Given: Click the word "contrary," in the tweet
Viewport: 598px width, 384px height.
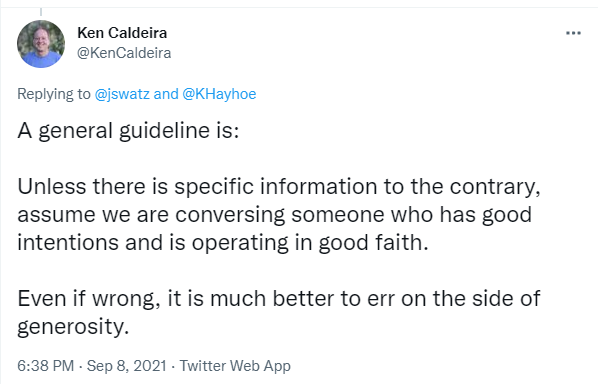Looking at the screenshot, I should click(x=495, y=188).
